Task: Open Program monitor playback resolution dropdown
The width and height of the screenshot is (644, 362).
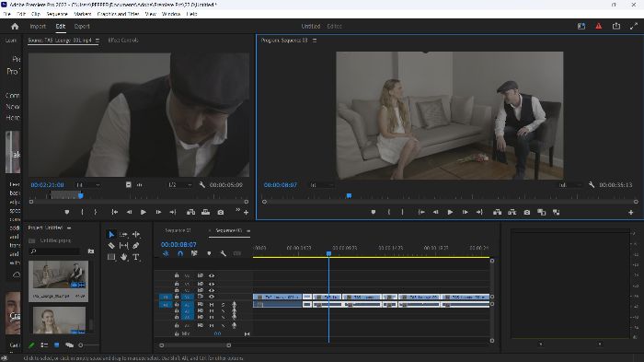Action: [570, 185]
